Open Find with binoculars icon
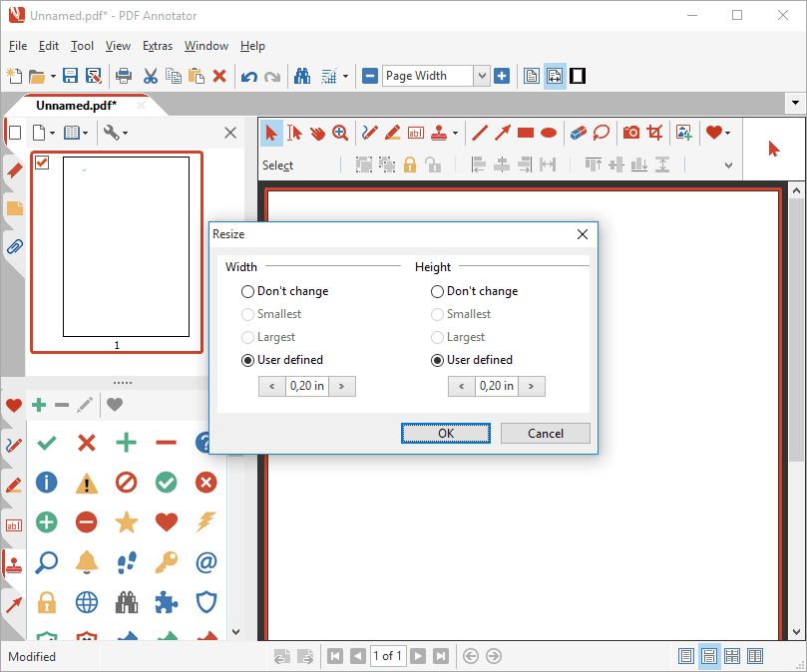The image size is (807, 672). point(302,76)
